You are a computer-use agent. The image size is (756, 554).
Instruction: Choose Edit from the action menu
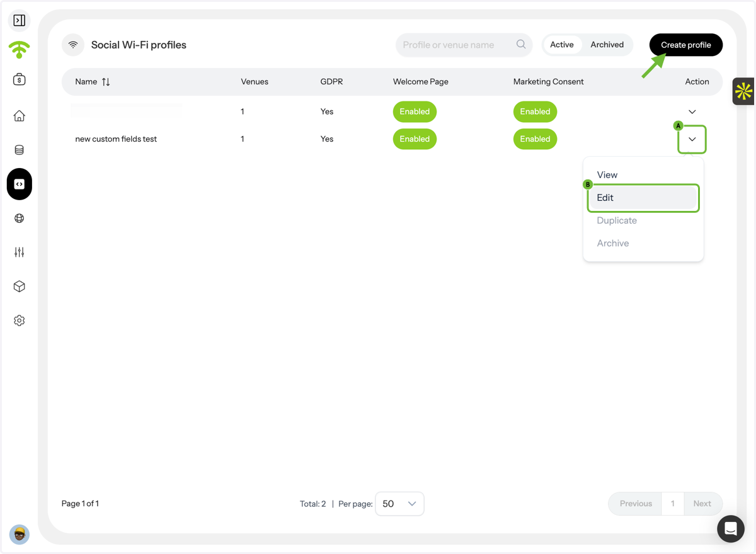(643, 198)
